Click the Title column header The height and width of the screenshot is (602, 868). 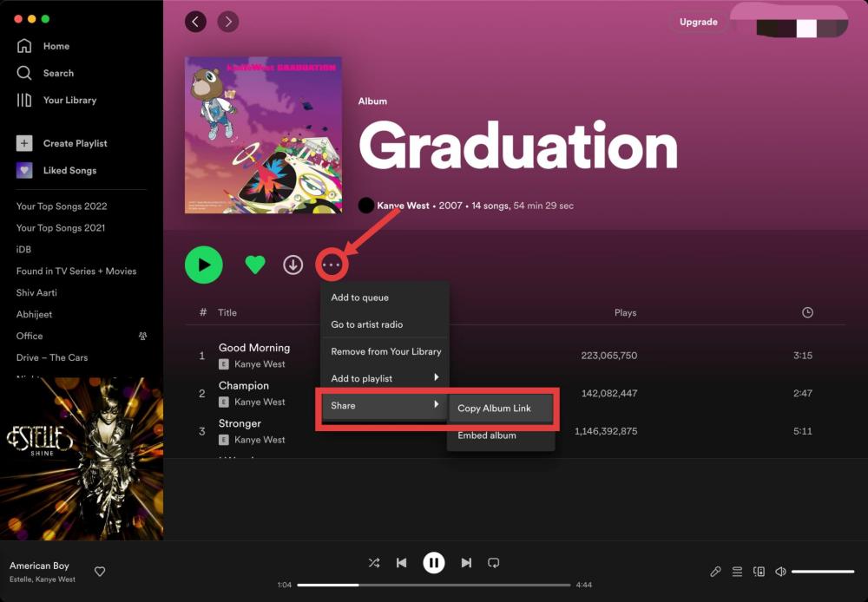[x=227, y=312]
